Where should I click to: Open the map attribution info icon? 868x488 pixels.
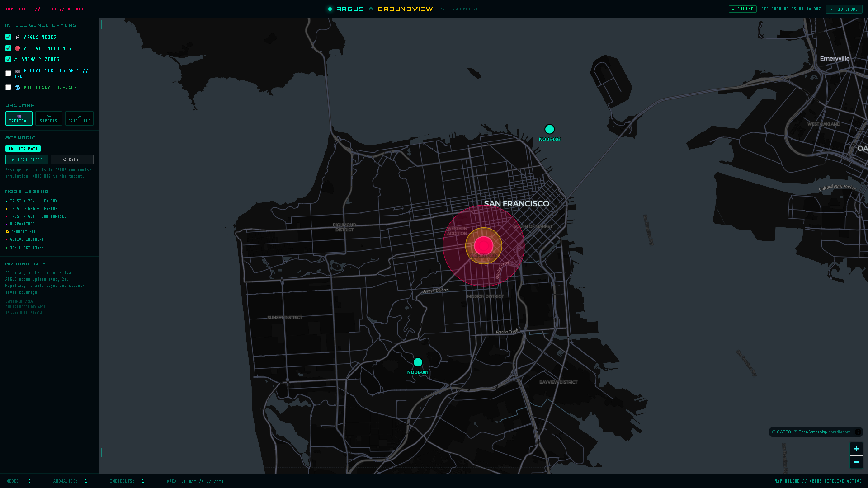pos(858,432)
